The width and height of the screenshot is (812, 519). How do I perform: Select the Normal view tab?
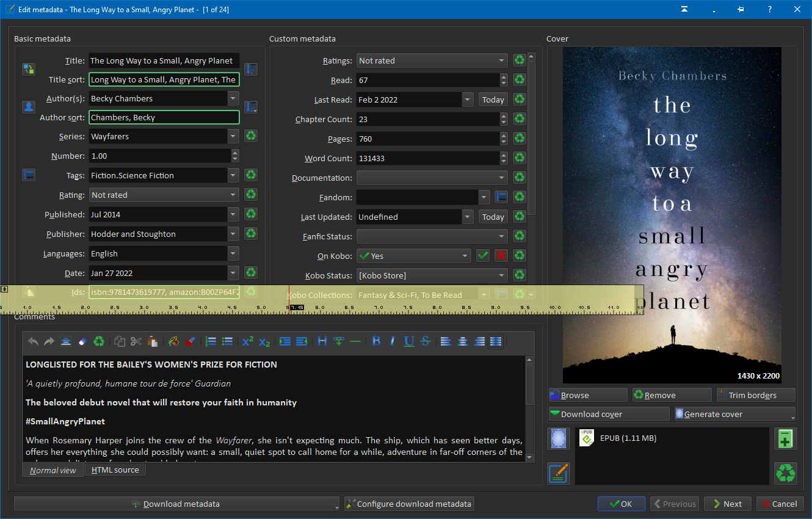tap(53, 470)
